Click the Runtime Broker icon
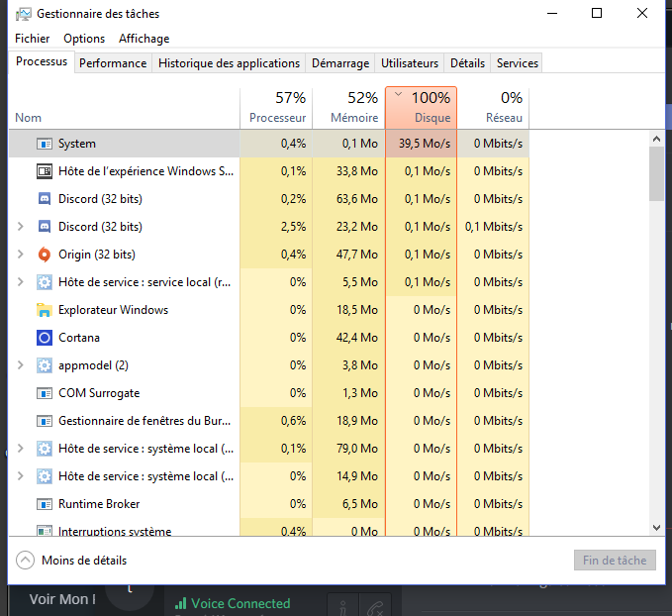This screenshot has width=672, height=616. point(45,504)
